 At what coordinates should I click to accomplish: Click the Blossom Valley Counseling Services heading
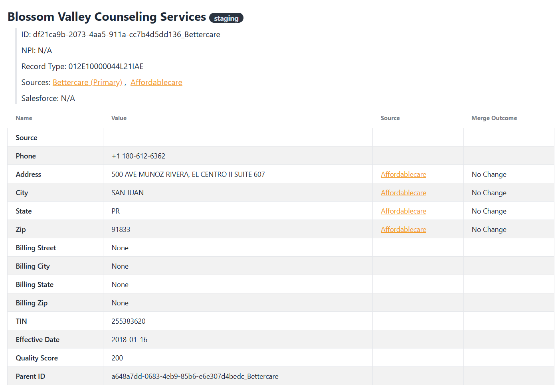coord(107,17)
